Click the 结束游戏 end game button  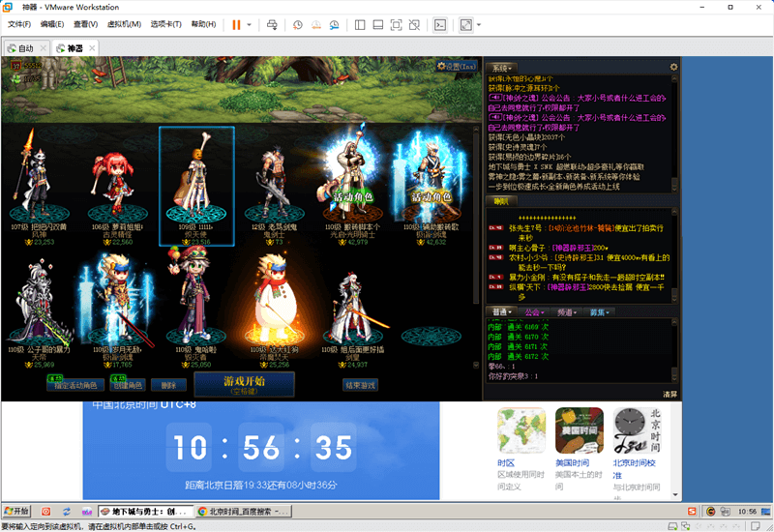pos(360,385)
